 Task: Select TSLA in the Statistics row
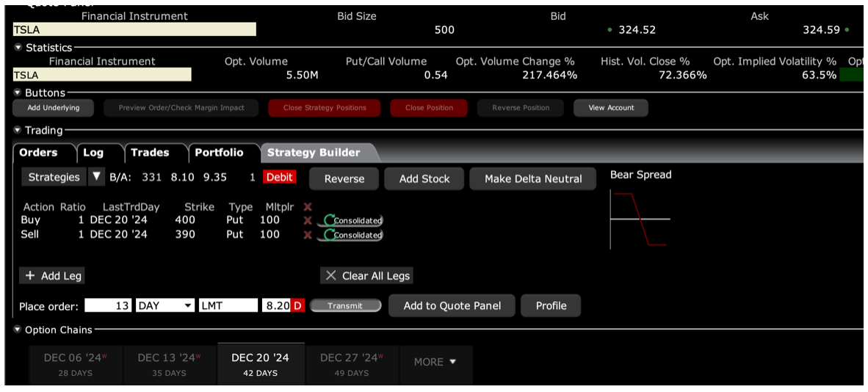(x=102, y=75)
